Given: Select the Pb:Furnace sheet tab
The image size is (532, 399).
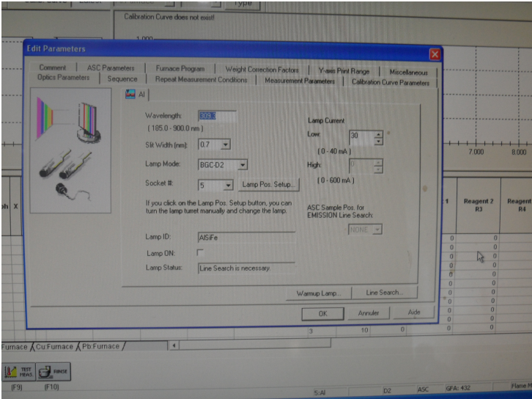Looking at the screenshot, I should click(x=101, y=346).
